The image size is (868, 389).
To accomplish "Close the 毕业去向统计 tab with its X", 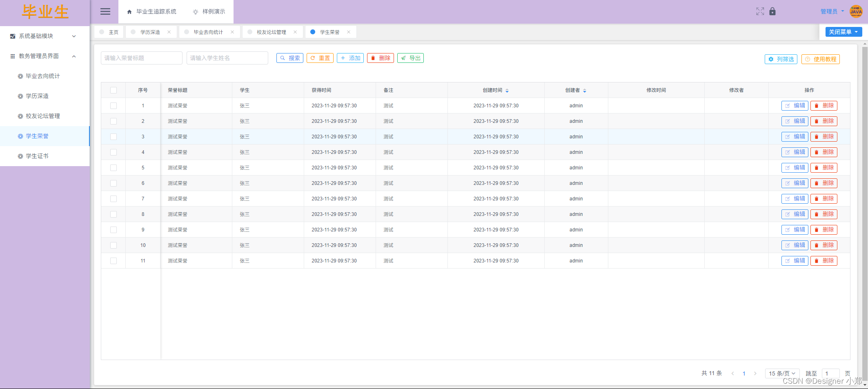I will click(232, 32).
